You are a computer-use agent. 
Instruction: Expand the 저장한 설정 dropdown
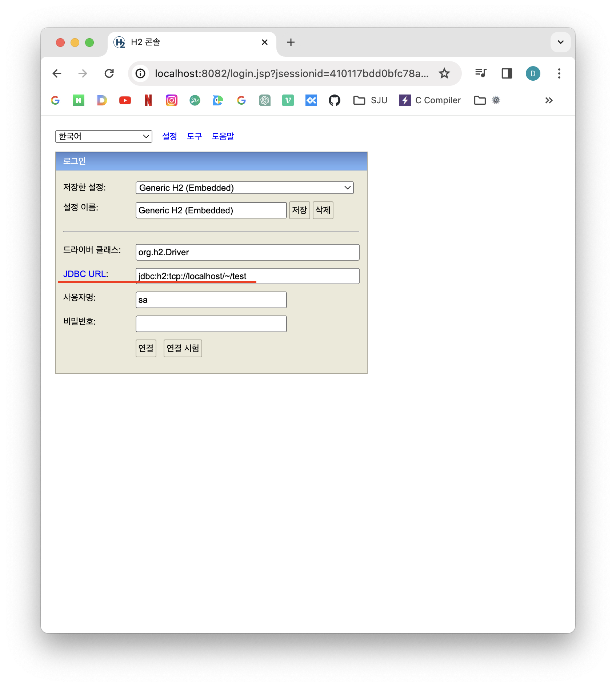[245, 188]
